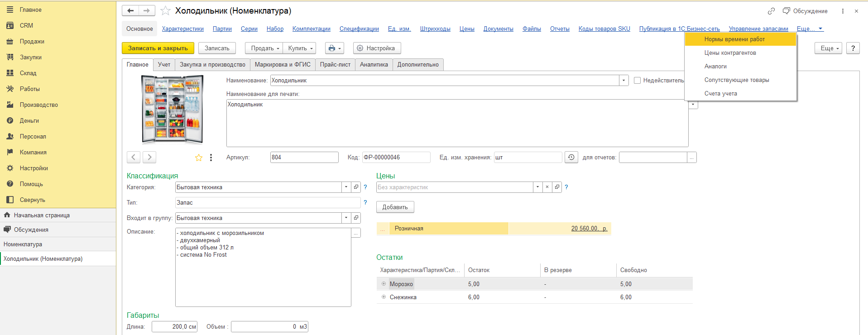
Task: Show the next product image
Action: [x=149, y=157]
